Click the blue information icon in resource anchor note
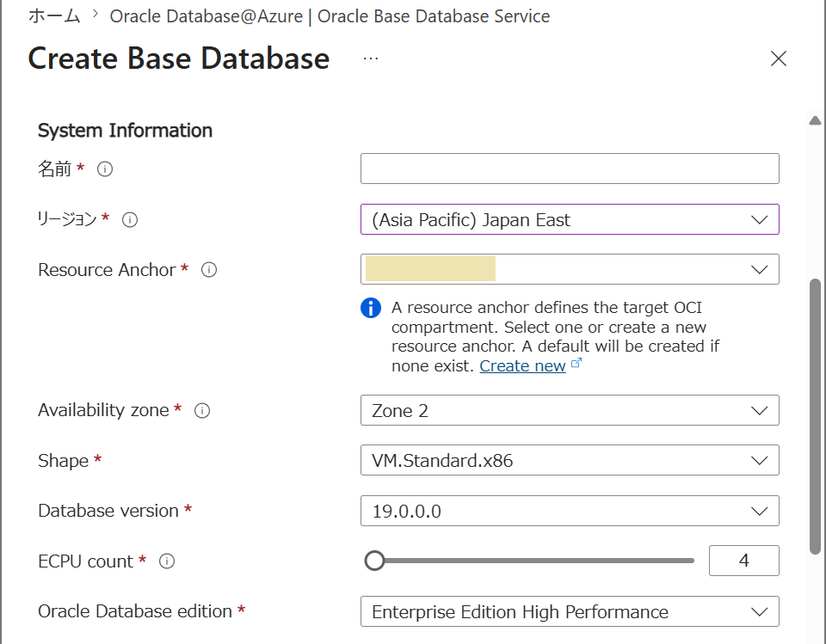Viewport: 826px width, 644px height. point(371,308)
